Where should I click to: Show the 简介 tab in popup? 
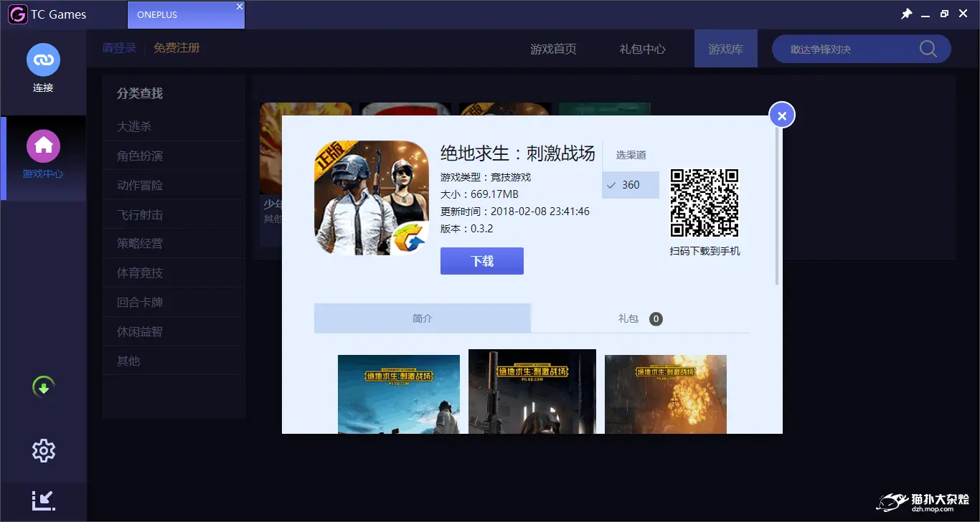tap(423, 318)
